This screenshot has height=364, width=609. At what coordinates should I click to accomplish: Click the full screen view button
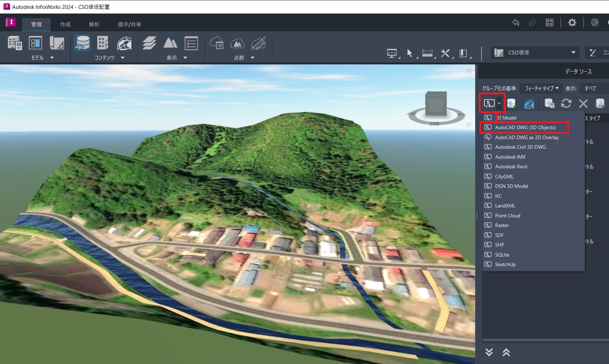pyautogui.click(x=550, y=22)
